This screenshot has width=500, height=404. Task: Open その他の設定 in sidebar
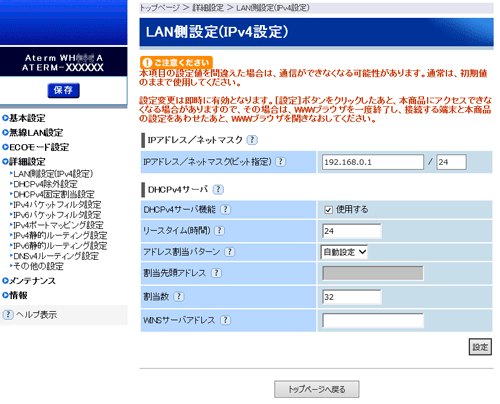(x=38, y=266)
